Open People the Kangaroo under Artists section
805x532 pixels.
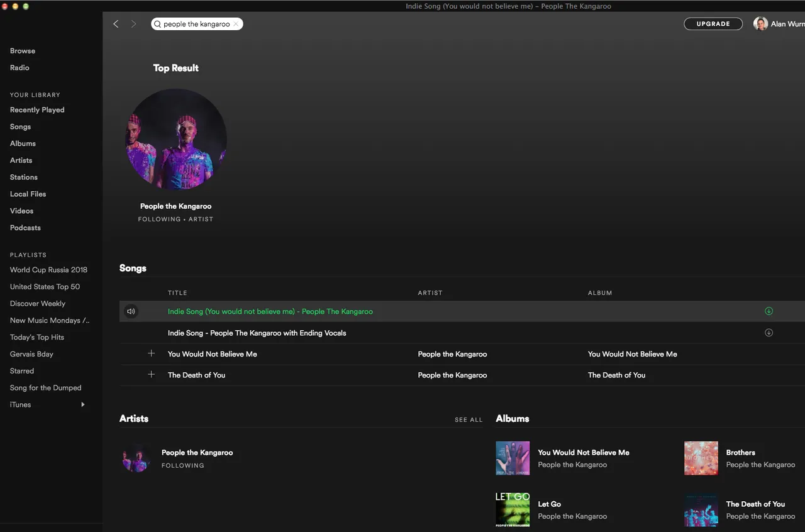pyautogui.click(x=197, y=453)
